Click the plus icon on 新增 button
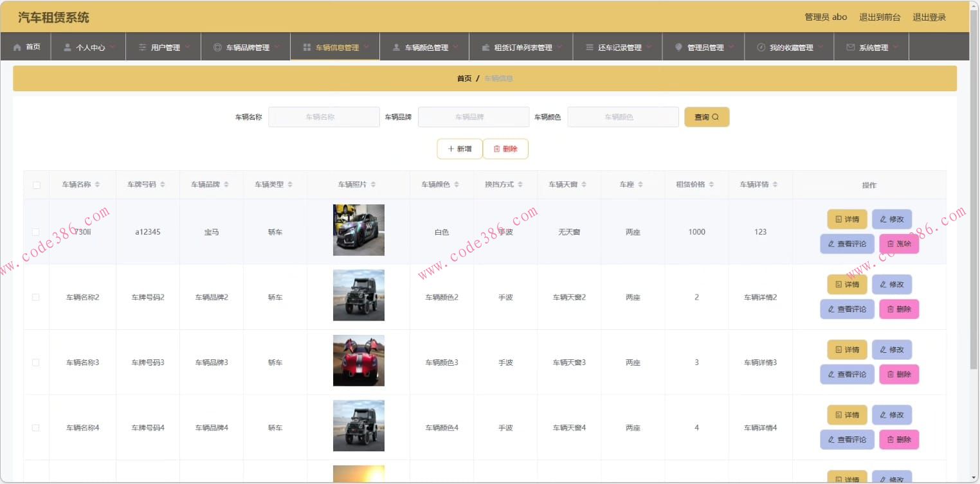980x484 pixels. 451,148
